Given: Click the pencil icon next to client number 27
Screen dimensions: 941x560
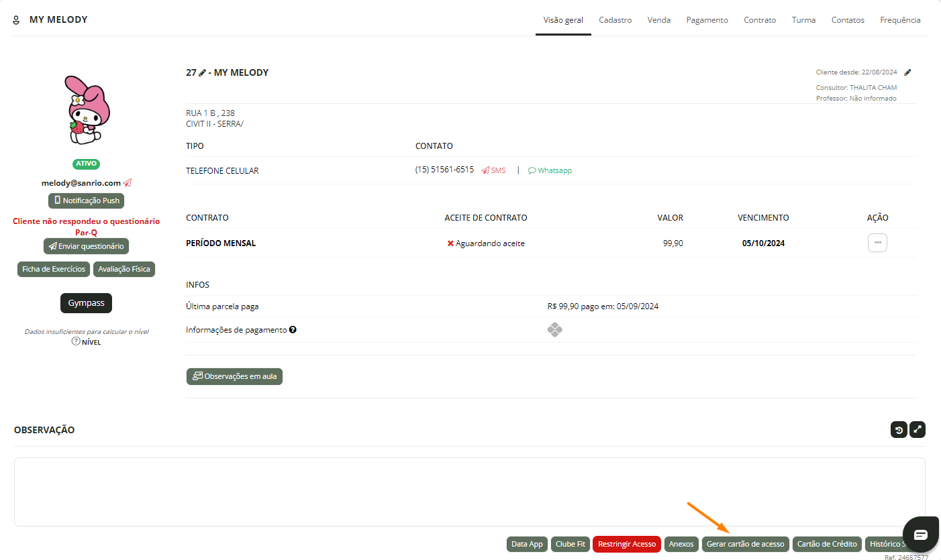Looking at the screenshot, I should [x=202, y=72].
